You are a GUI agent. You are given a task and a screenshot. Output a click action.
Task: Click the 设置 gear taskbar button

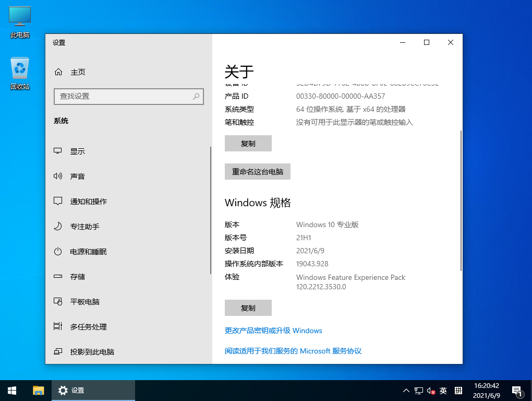click(93, 391)
